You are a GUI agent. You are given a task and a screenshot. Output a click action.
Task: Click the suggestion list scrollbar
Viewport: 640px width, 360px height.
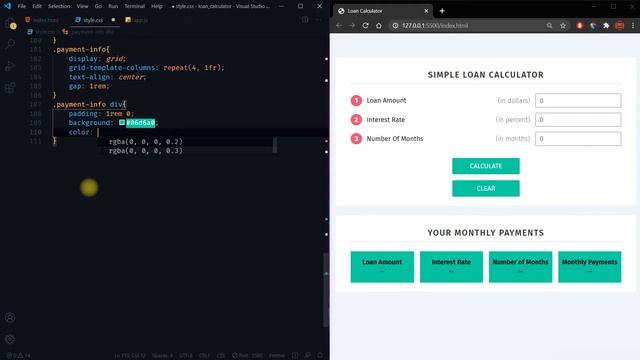tap(275, 145)
